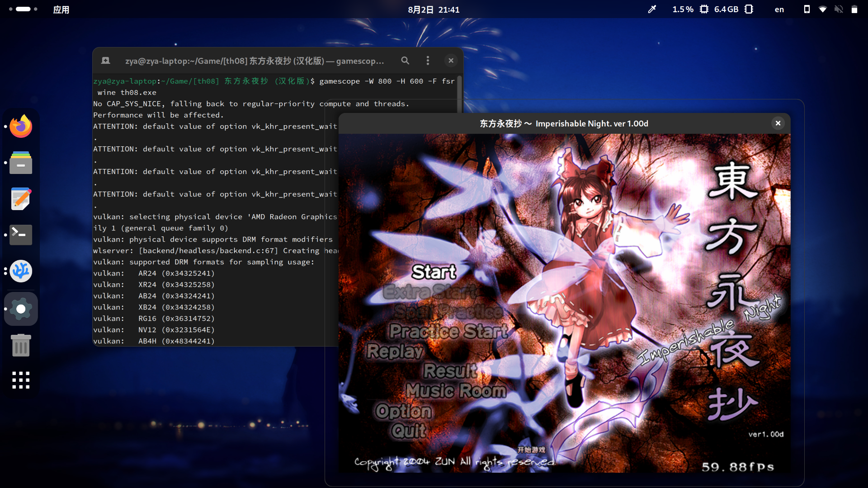Launch Firefox from the dock
Viewport: 868px width, 488px height.
(21, 127)
